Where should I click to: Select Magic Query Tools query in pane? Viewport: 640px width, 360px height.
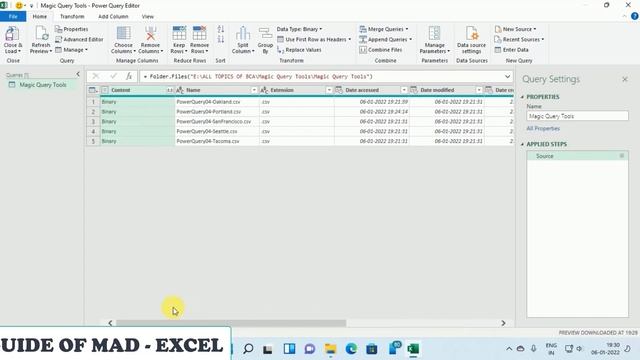click(42, 84)
